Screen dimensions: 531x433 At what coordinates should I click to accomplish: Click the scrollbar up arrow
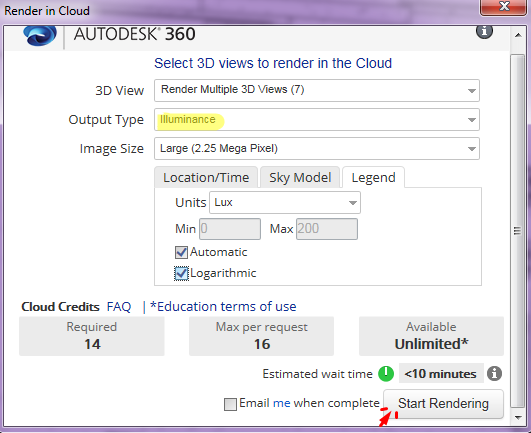[x=518, y=35]
